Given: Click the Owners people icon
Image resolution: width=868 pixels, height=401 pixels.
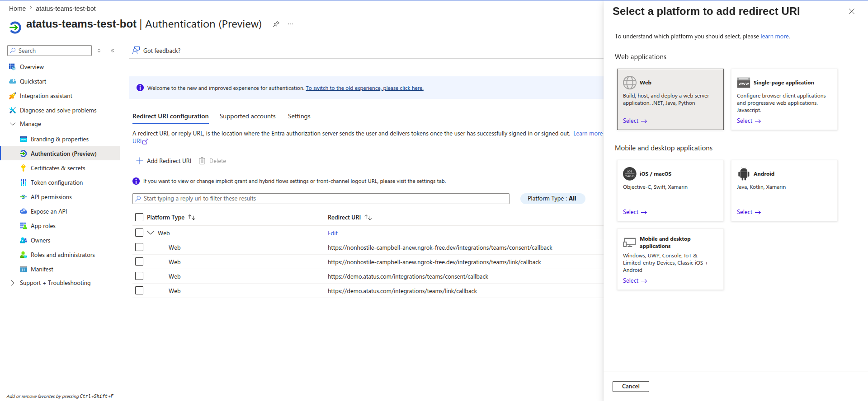Looking at the screenshot, I should click(24, 240).
